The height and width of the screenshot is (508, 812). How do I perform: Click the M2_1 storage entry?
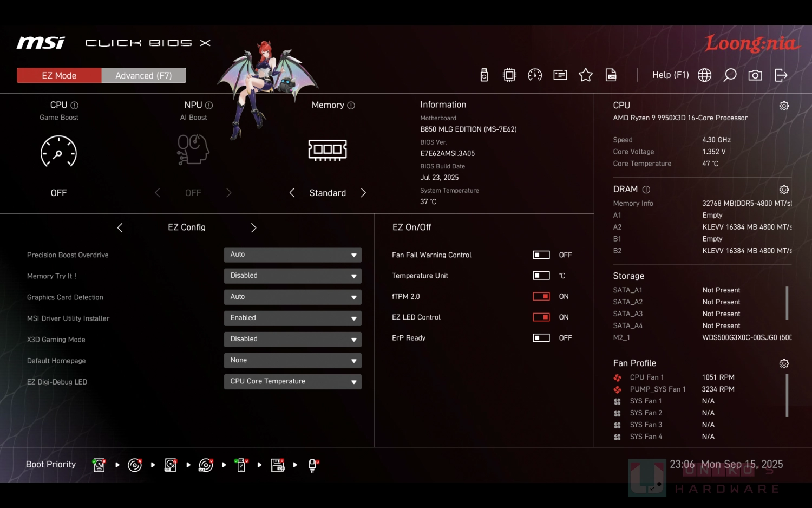(702, 337)
